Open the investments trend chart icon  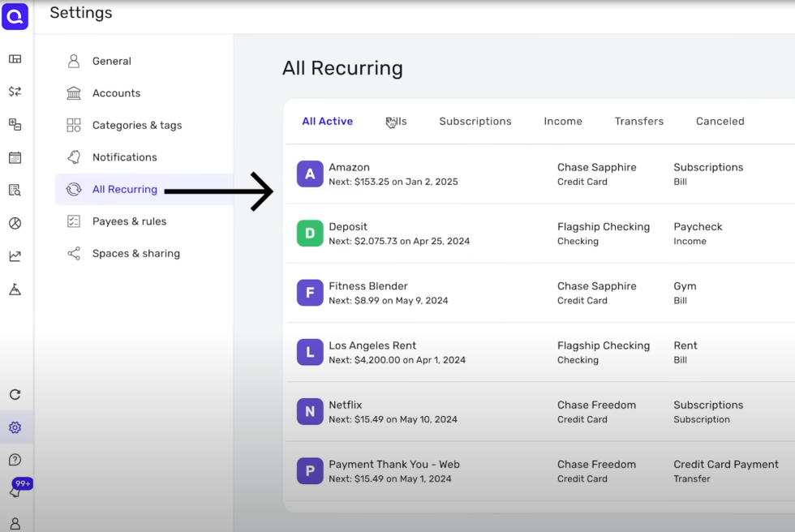tap(15, 255)
